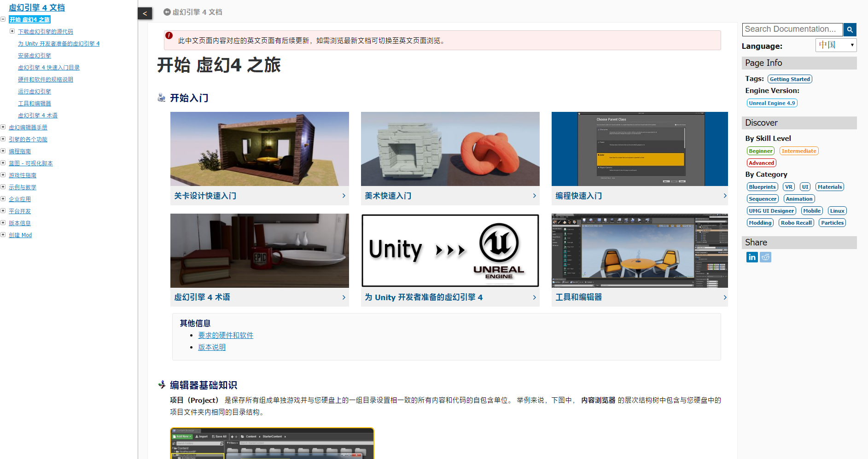Expand the 版本信息 tree node

click(x=3, y=223)
